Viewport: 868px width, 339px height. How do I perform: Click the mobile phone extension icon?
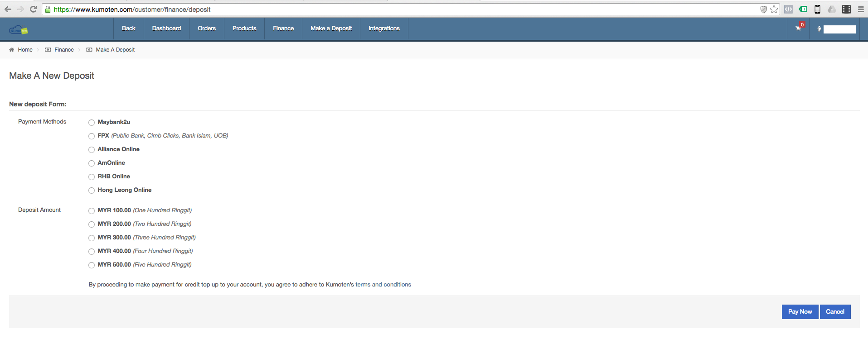[818, 9]
